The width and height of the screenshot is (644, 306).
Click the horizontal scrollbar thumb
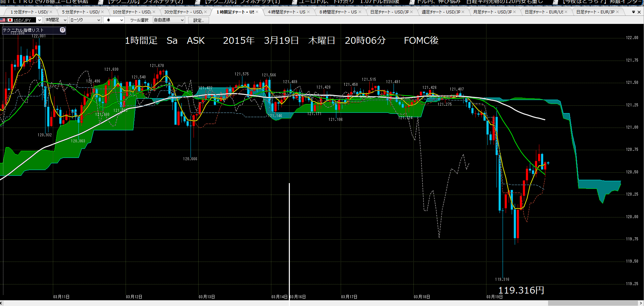pos(593,303)
